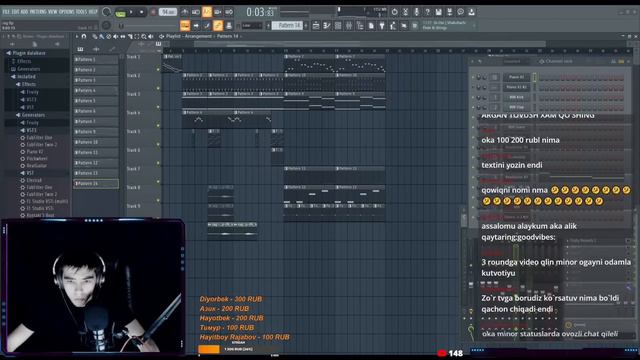Image resolution: width=640 pixels, height=360 pixels.
Task: Click the question mark help icon
Action: point(427,12)
